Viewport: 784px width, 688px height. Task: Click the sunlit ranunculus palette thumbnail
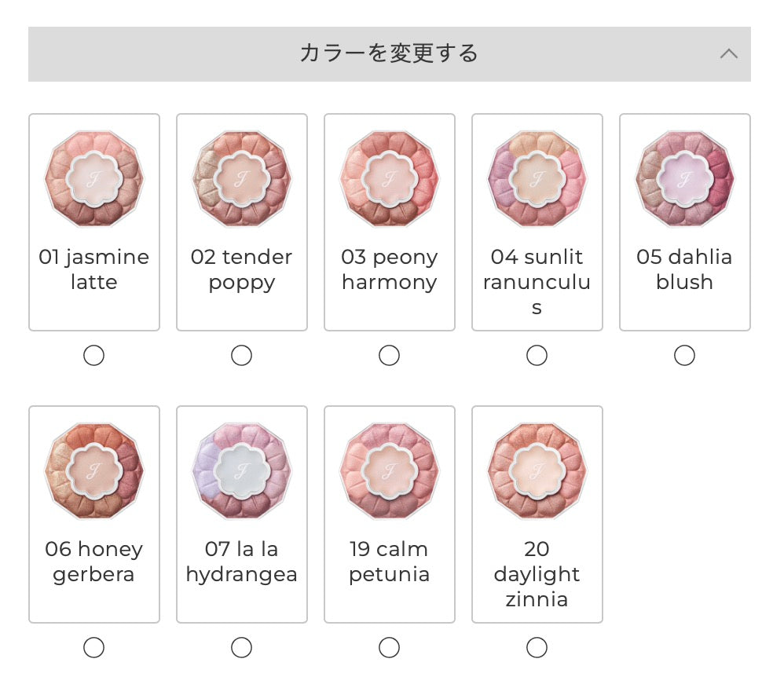[x=537, y=178]
